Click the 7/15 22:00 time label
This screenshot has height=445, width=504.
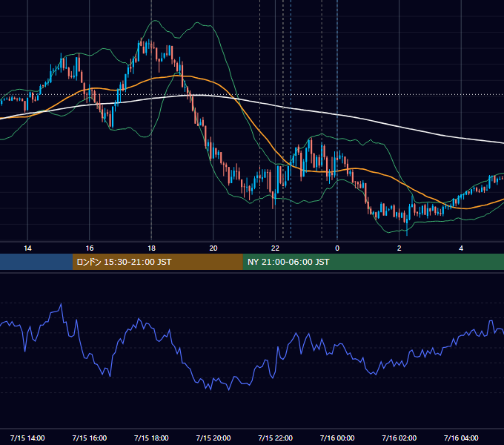coord(276,438)
